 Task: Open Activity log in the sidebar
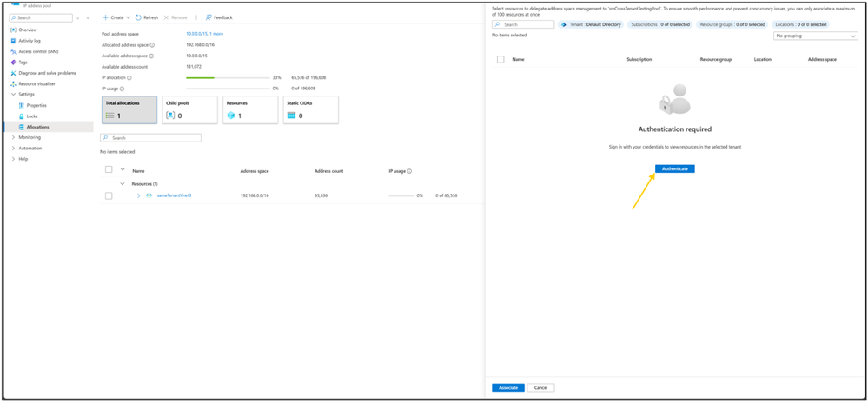coord(30,41)
